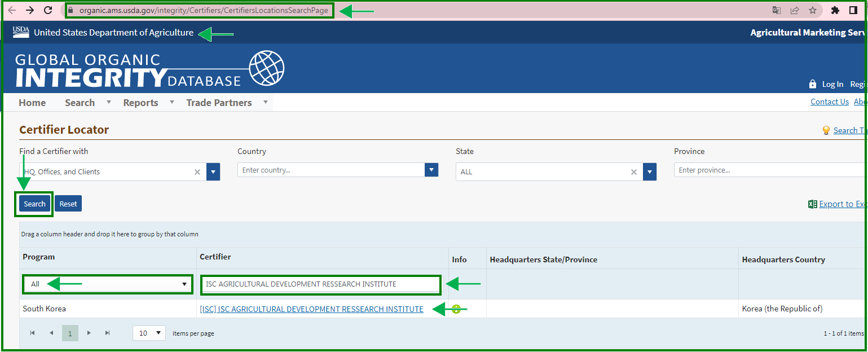Click the Reset button
This screenshot has width=868, height=352.
point(68,204)
